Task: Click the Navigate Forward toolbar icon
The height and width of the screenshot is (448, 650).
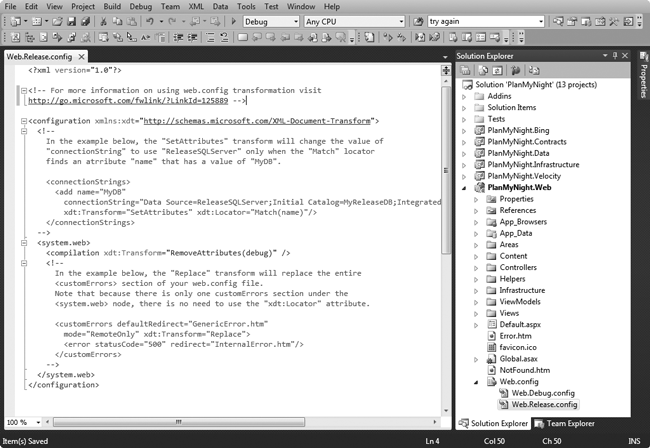Action: tap(215, 22)
